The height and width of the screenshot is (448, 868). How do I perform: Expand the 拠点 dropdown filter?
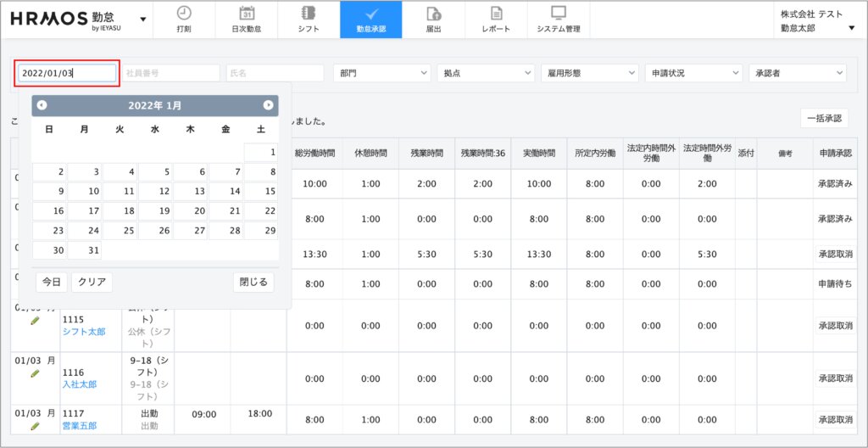tap(486, 74)
